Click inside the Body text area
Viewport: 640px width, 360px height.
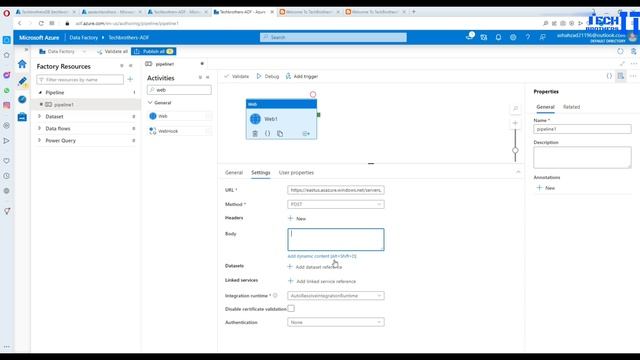tap(336, 239)
